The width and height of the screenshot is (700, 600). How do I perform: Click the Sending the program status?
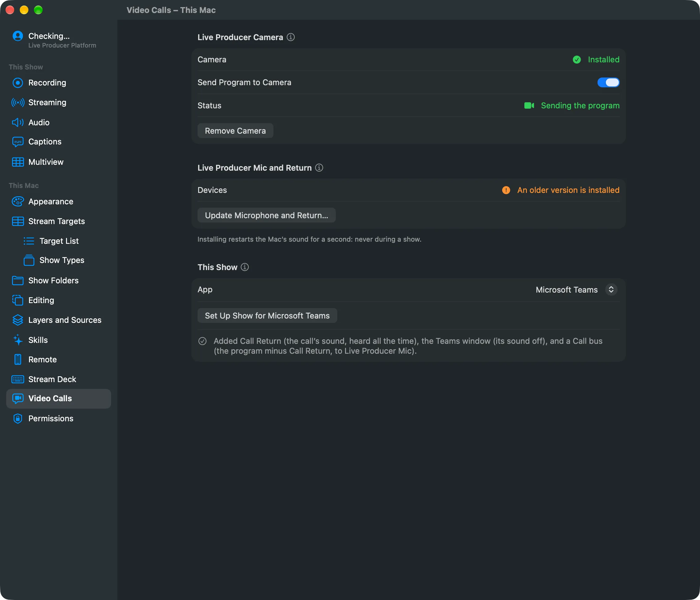tap(580, 106)
